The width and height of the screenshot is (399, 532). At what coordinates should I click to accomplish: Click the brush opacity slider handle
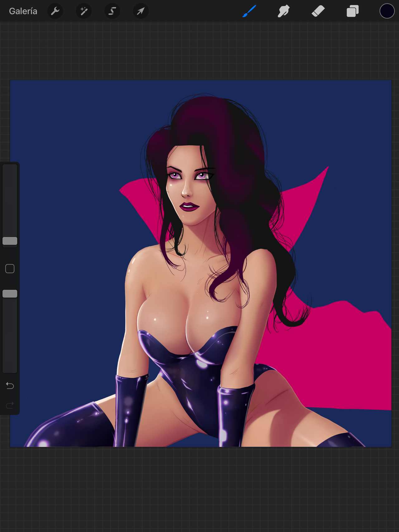(x=10, y=293)
